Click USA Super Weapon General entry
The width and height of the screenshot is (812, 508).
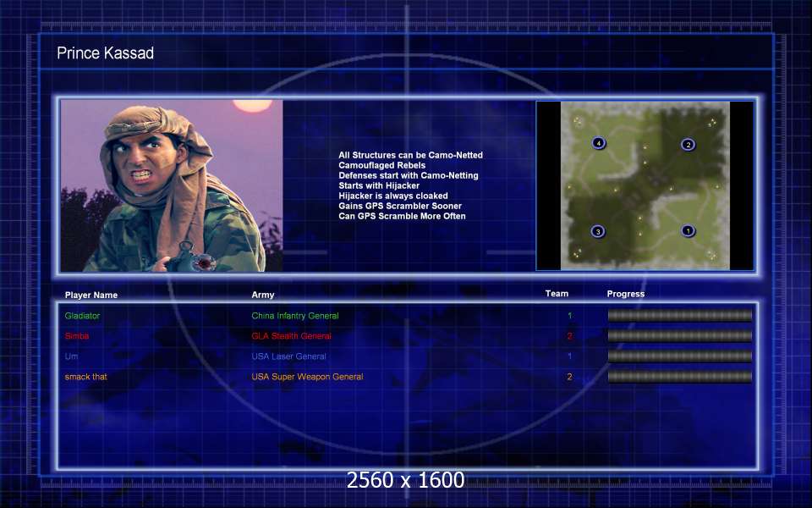[308, 376]
